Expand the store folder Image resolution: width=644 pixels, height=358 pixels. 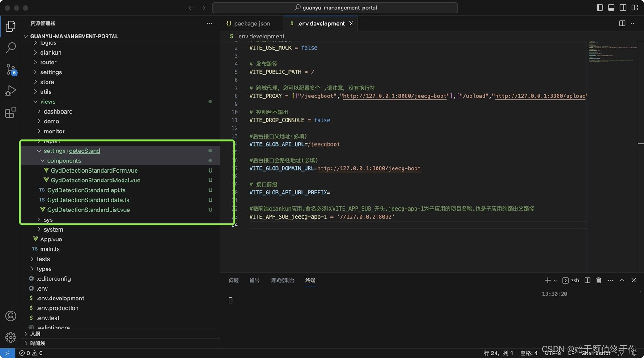(x=121, y=82)
